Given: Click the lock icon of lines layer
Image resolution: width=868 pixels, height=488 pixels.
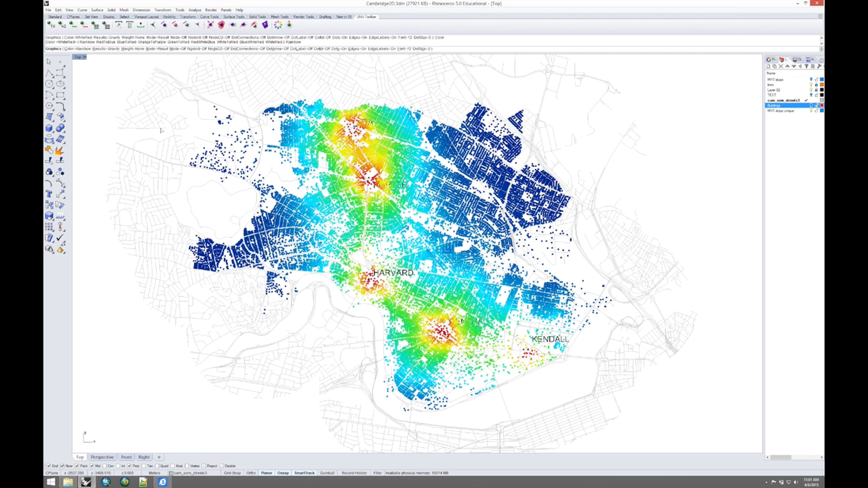Looking at the screenshot, I should (816, 85).
